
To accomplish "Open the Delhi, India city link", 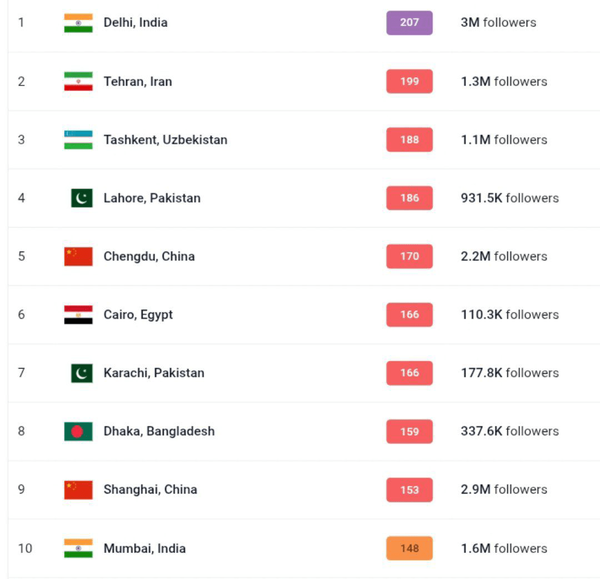I will tap(135, 23).
